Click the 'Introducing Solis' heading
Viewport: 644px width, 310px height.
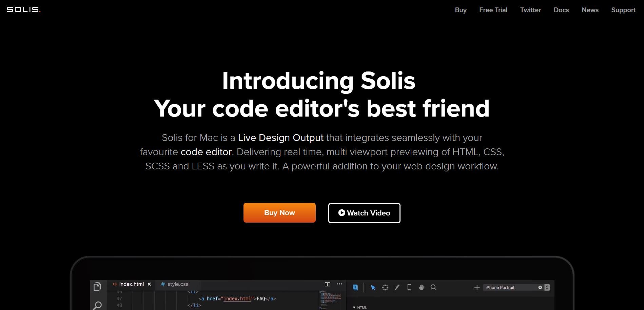click(319, 81)
